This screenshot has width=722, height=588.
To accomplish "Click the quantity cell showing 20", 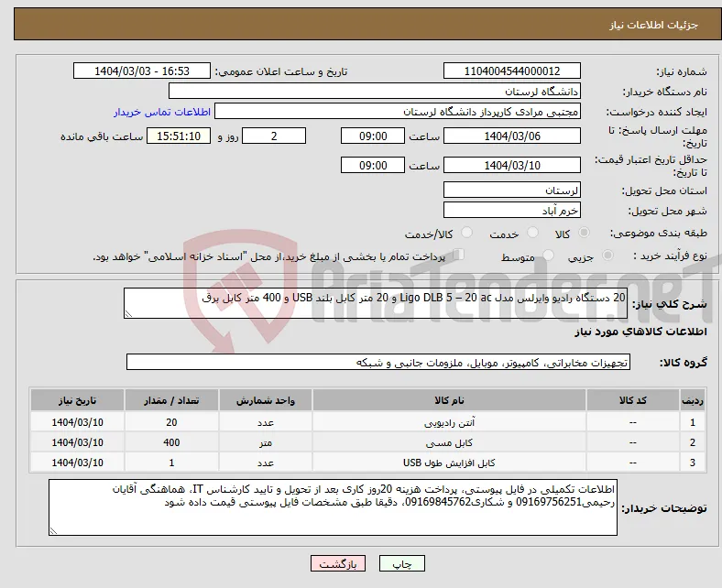I will (x=171, y=422).
